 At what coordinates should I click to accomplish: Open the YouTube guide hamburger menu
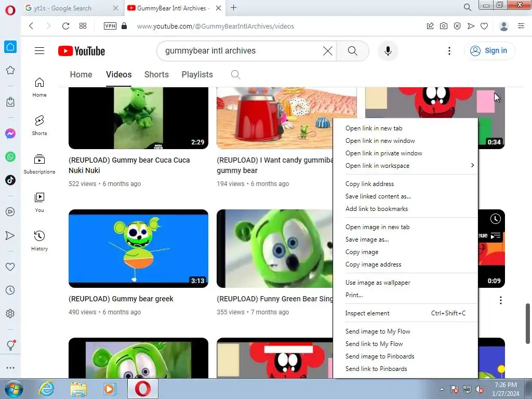(39, 51)
